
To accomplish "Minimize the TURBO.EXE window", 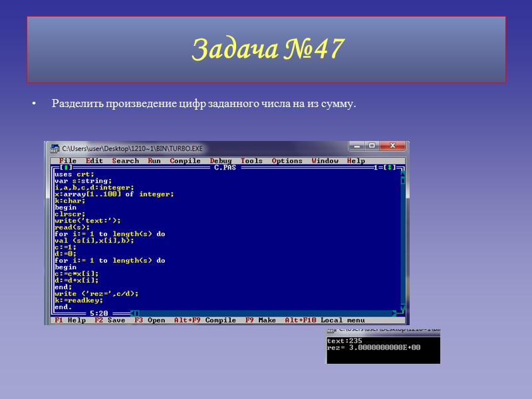I will 356,146.
